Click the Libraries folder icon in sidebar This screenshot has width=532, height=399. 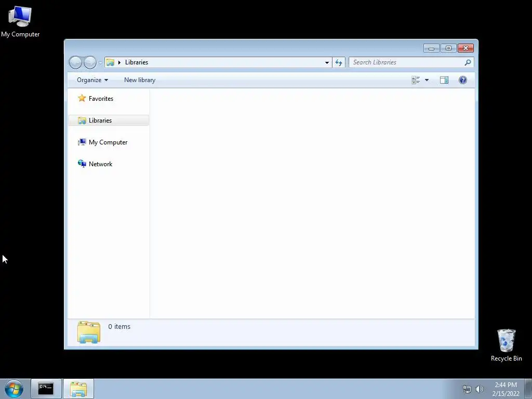tap(82, 121)
